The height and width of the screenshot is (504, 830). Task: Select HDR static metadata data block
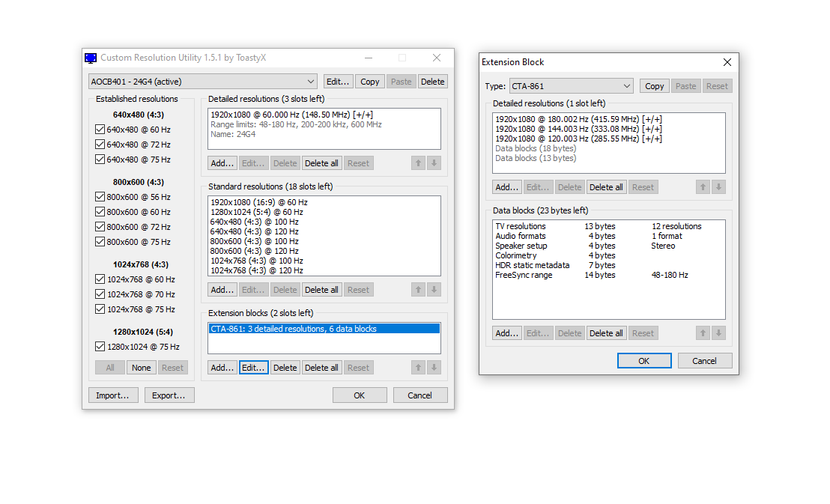click(609, 265)
